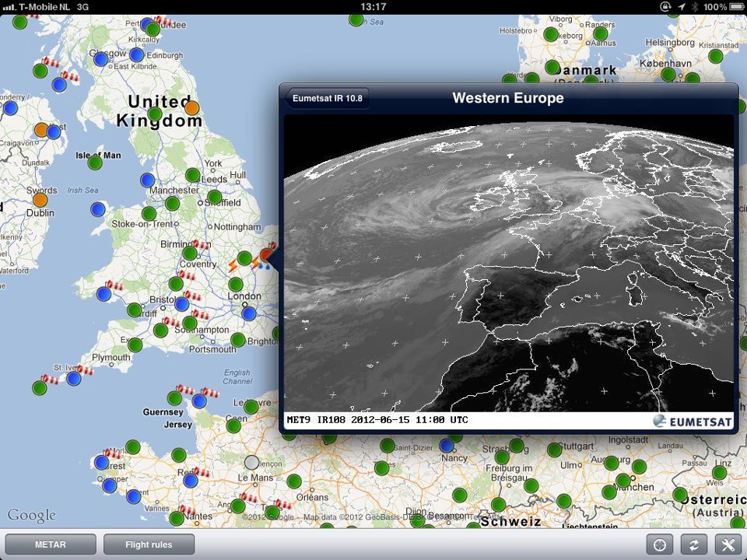Select the green station marker near Nantes
The width and height of the screenshot is (747, 560).
(x=177, y=518)
